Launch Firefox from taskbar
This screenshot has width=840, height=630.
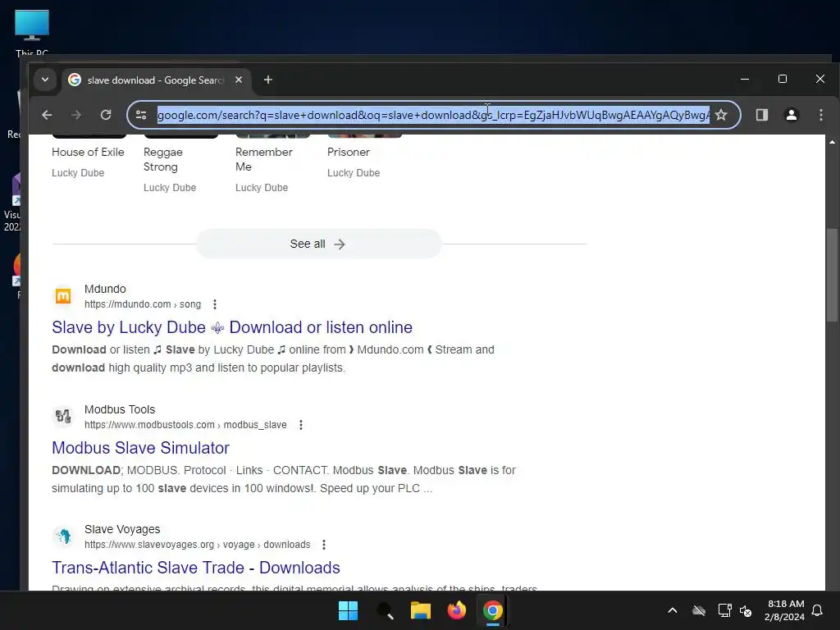click(x=456, y=610)
